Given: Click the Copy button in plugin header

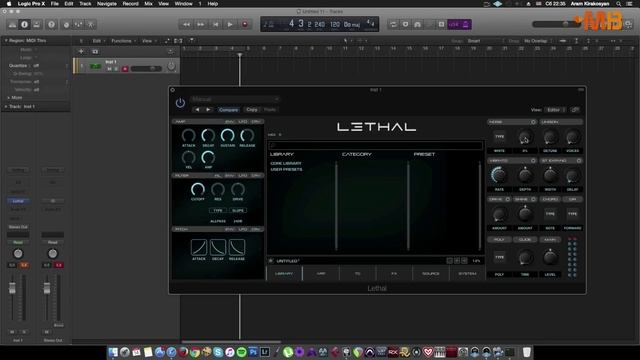Looking at the screenshot, I should [x=252, y=109].
